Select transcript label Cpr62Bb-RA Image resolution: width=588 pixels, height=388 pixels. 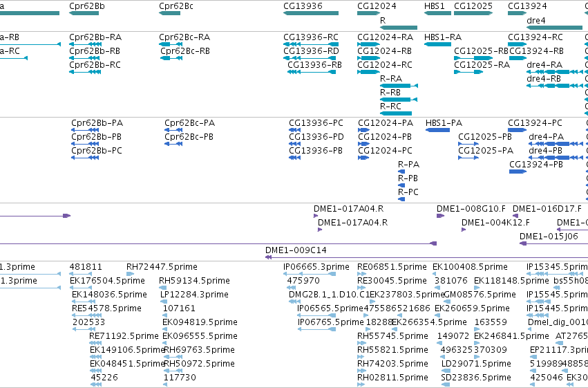click(x=95, y=37)
